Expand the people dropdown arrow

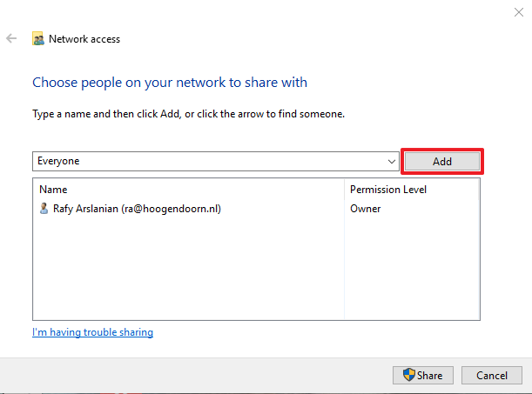392,162
